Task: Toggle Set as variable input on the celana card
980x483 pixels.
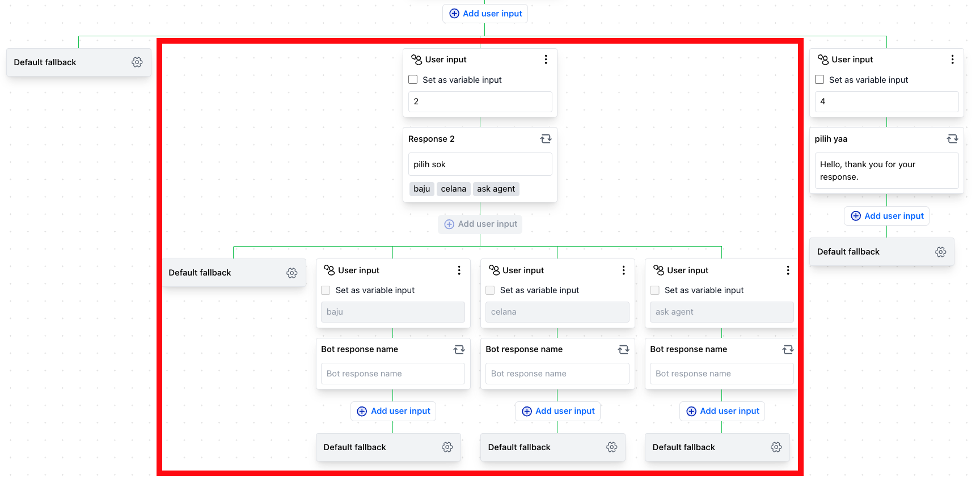Action: pyautogui.click(x=490, y=290)
